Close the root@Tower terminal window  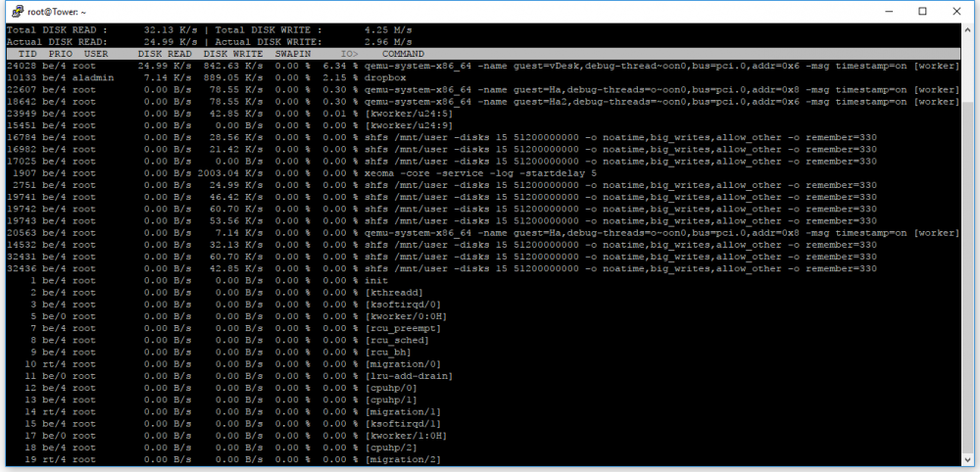tap(956, 11)
